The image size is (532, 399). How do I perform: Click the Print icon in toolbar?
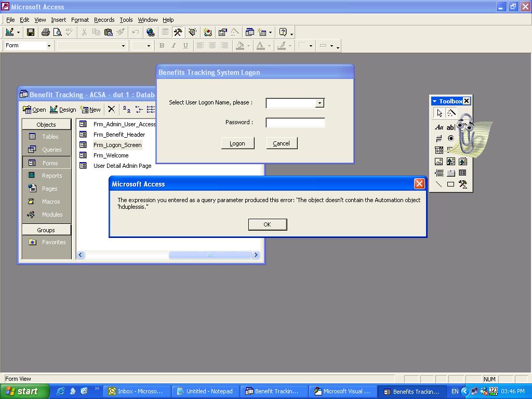click(x=46, y=32)
